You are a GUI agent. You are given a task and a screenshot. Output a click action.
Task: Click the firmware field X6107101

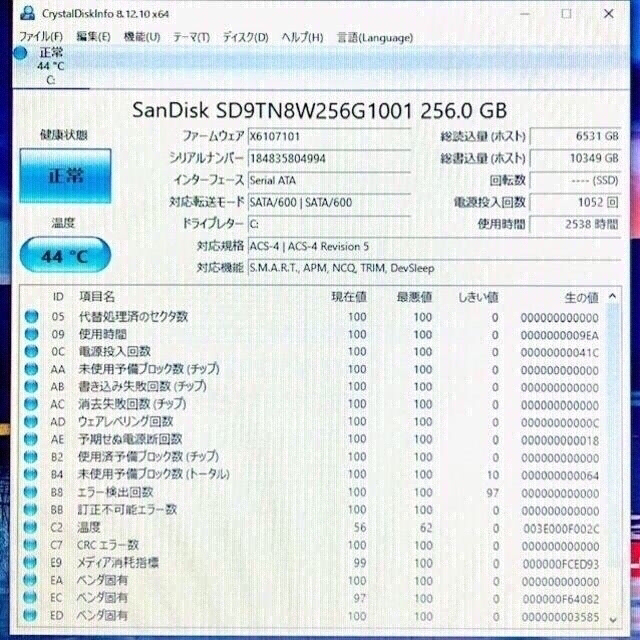click(329, 136)
